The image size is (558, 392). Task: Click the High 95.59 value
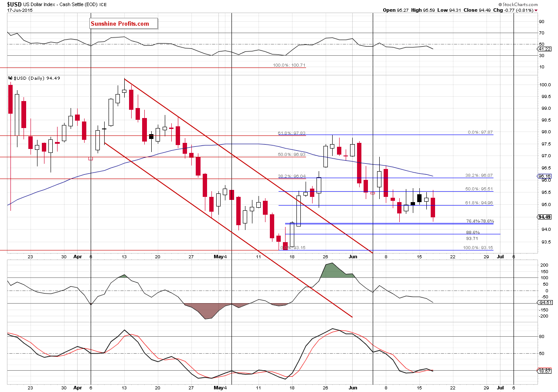click(x=429, y=10)
